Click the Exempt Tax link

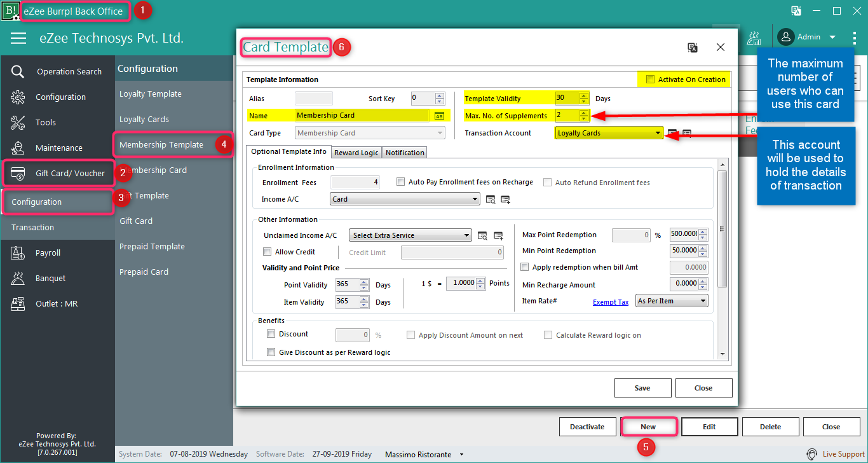(611, 302)
